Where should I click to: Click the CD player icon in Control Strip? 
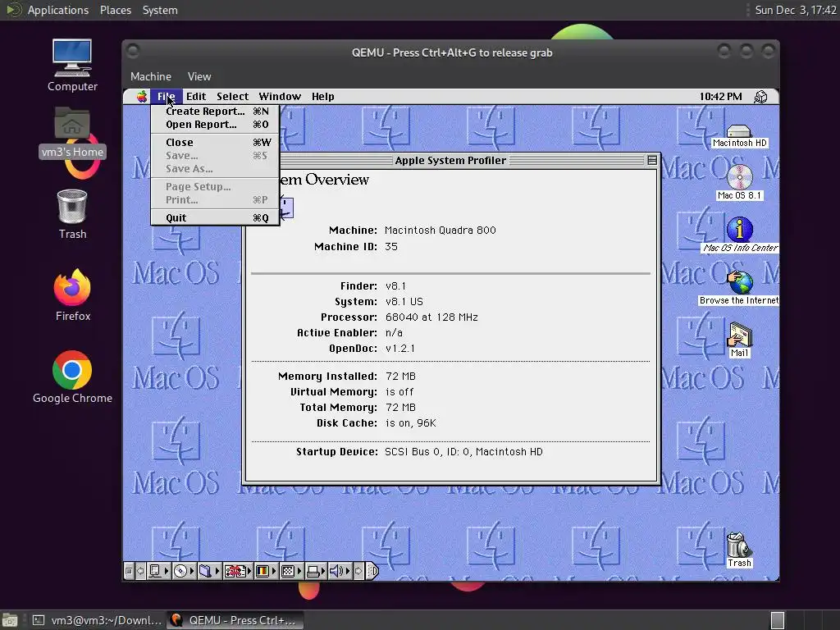180,571
